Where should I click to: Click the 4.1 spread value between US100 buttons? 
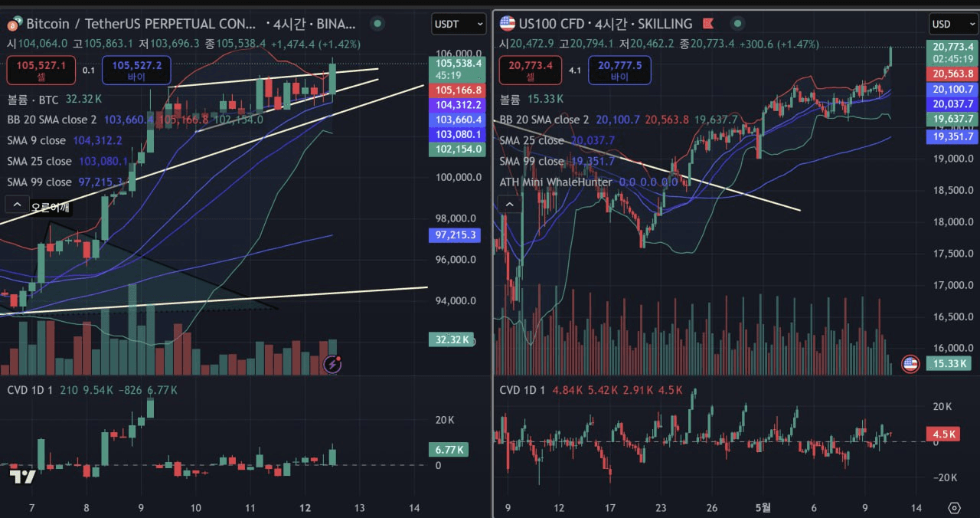(x=575, y=70)
